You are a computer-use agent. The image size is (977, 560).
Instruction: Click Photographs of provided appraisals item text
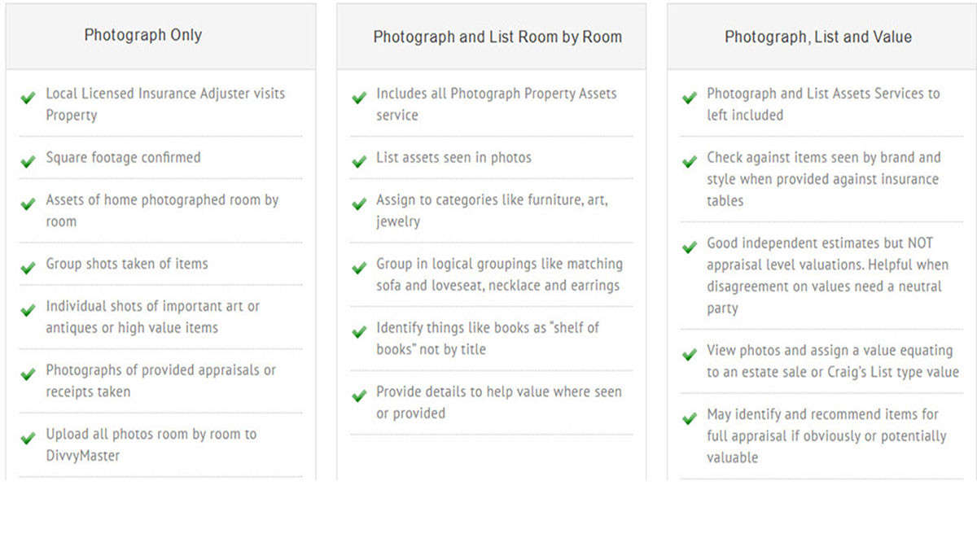click(x=160, y=381)
